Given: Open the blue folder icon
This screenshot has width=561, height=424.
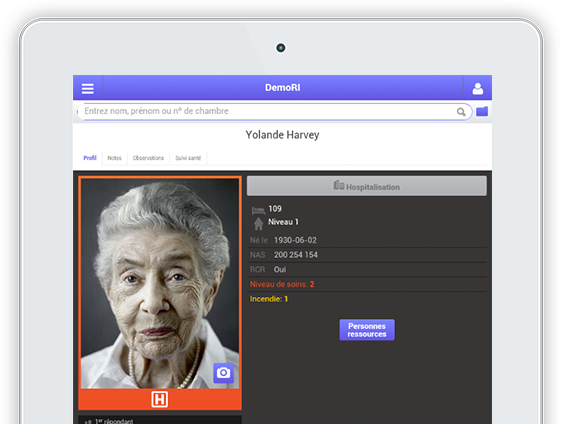Looking at the screenshot, I should (x=482, y=112).
